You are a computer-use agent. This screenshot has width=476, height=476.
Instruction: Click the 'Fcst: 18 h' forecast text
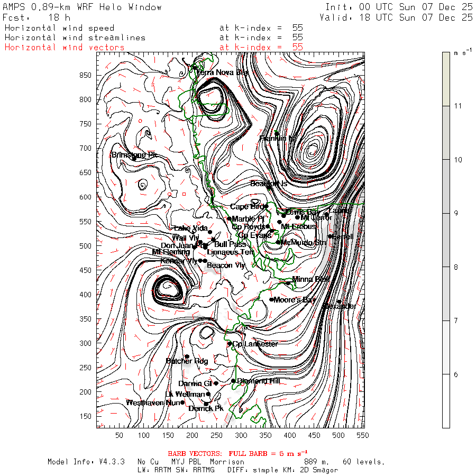click(36, 17)
